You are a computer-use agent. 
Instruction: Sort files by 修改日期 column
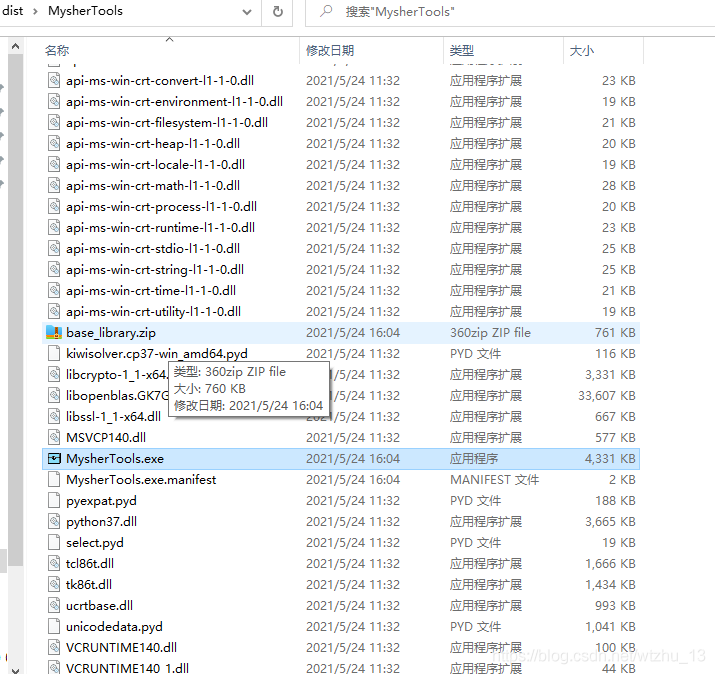(x=330, y=50)
